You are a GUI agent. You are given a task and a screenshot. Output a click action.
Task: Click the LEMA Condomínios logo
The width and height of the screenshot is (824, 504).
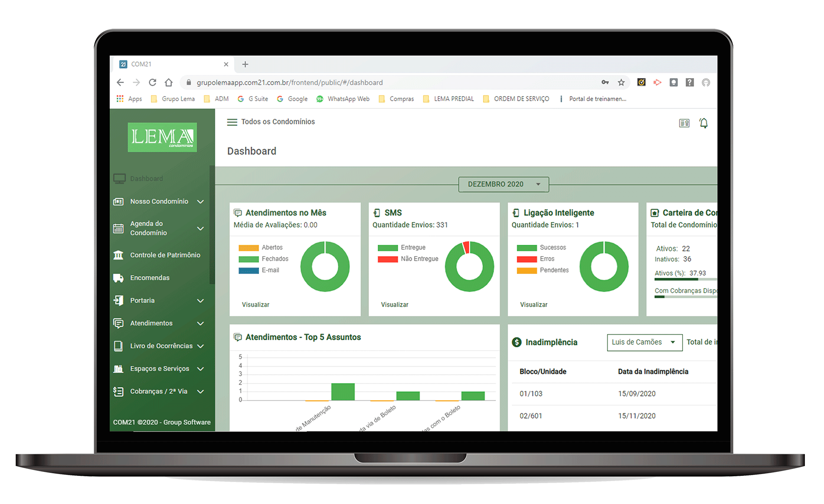pyautogui.click(x=162, y=137)
